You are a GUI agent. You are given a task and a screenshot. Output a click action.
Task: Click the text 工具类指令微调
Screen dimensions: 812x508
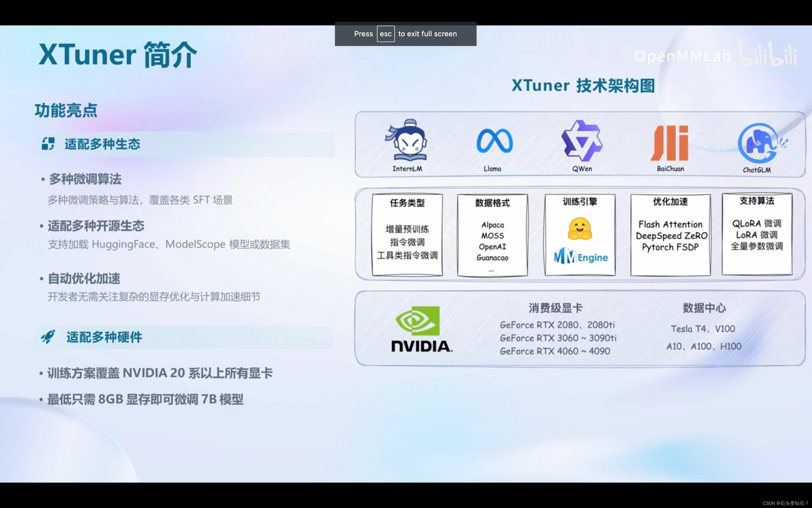pos(407,255)
